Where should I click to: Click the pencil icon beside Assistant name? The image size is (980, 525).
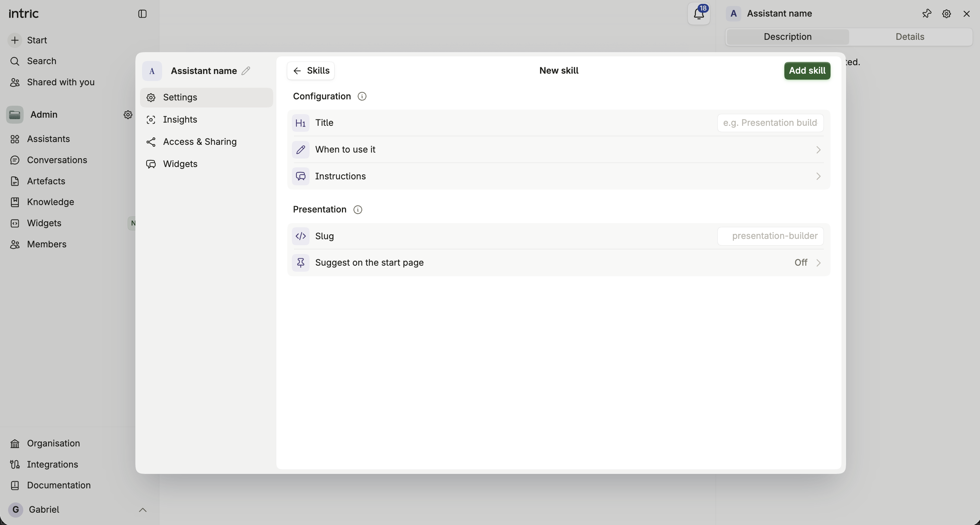click(x=246, y=71)
